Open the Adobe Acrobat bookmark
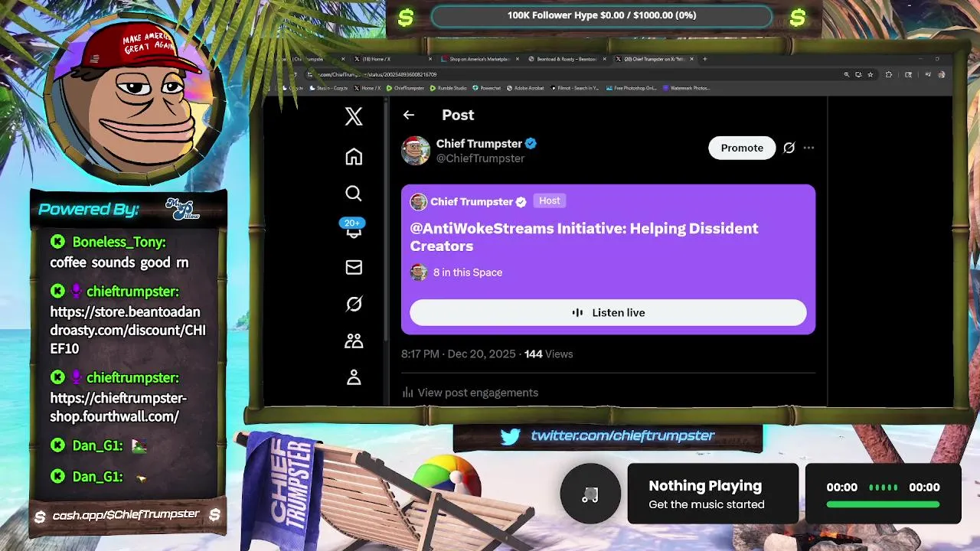 coord(524,88)
